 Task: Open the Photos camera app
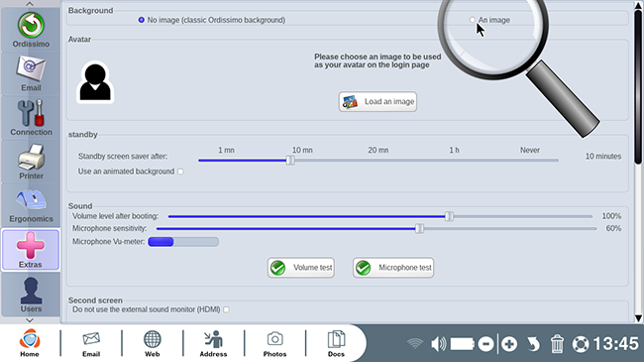[x=274, y=343]
